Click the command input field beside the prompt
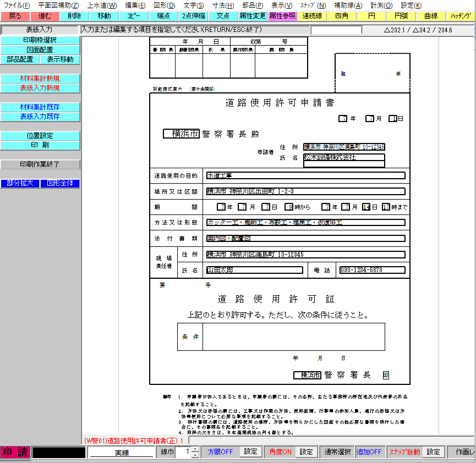The width and height of the screenshot is (476, 463). [336, 30]
